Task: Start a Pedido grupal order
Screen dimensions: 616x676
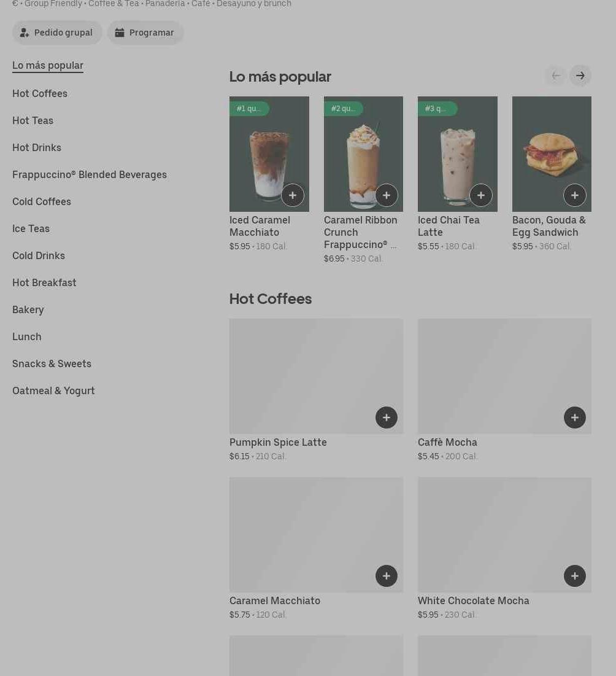Action: pyautogui.click(x=57, y=33)
